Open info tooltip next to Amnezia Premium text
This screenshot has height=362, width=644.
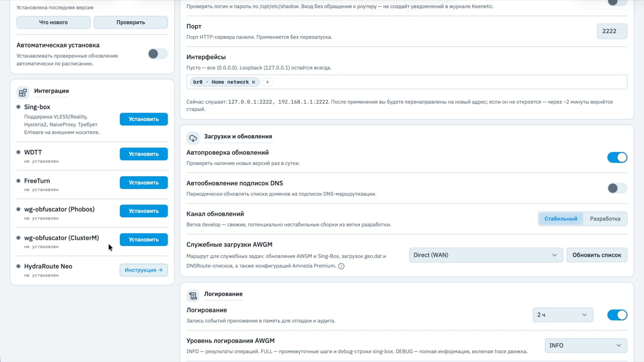tap(341, 266)
